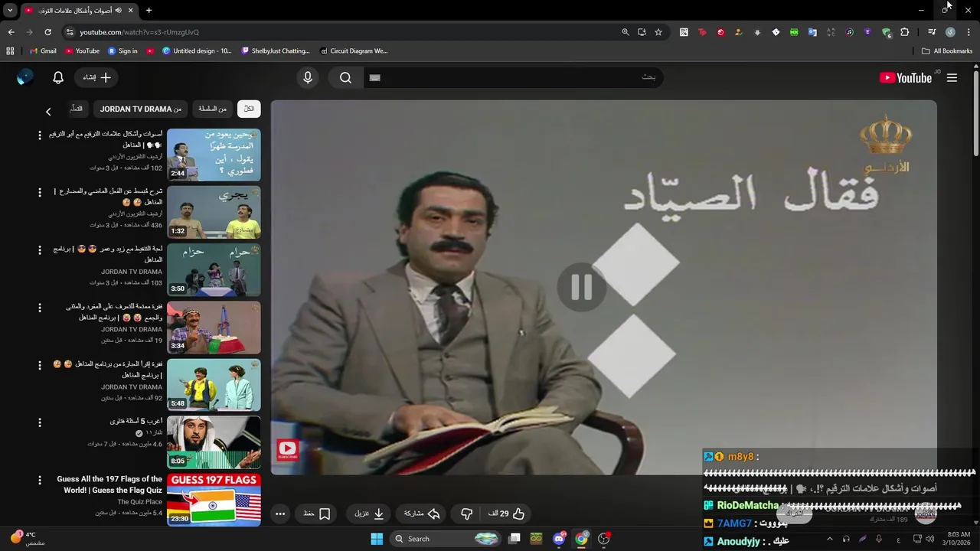Open options menu for Guess 197 Flags row
The image size is (980, 551).
40,480
